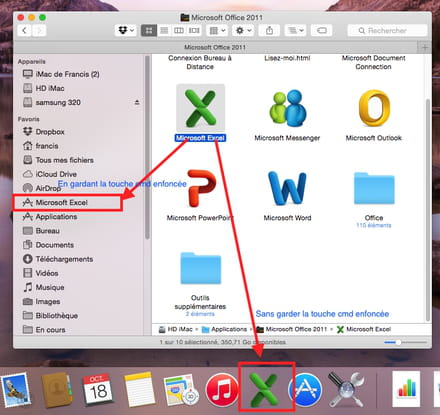Click the Edit Tags button
The width and height of the screenshot is (440, 415).
click(x=321, y=31)
